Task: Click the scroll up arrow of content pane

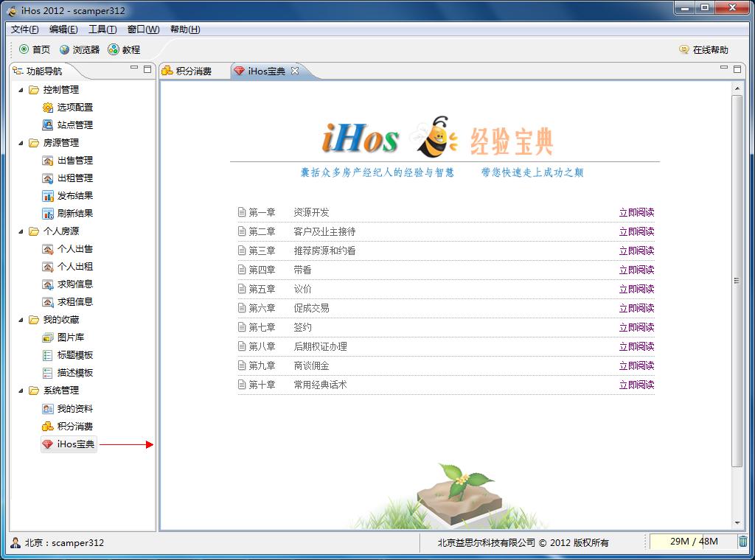Action: pyautogui.click(x=737, y=88)
